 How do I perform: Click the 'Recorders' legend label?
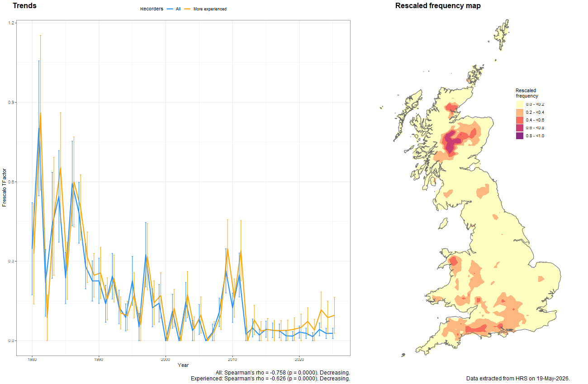[x=152, y=9]
